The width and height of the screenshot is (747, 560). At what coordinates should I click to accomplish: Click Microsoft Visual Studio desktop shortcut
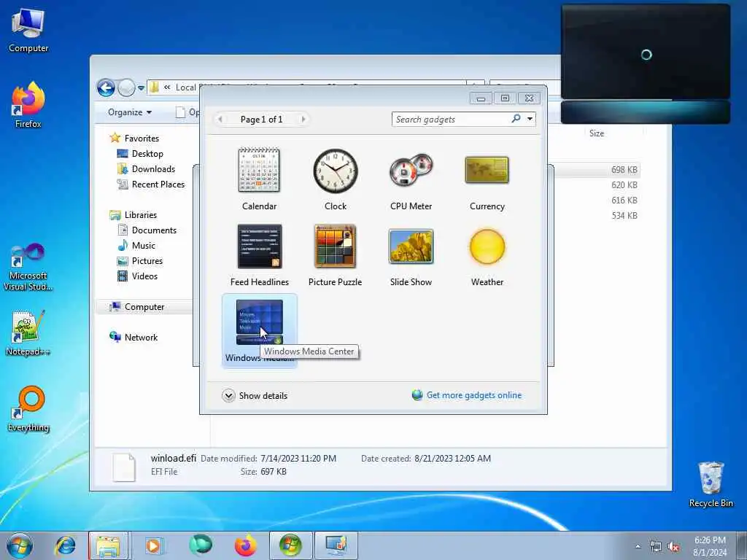click(28, 267)
